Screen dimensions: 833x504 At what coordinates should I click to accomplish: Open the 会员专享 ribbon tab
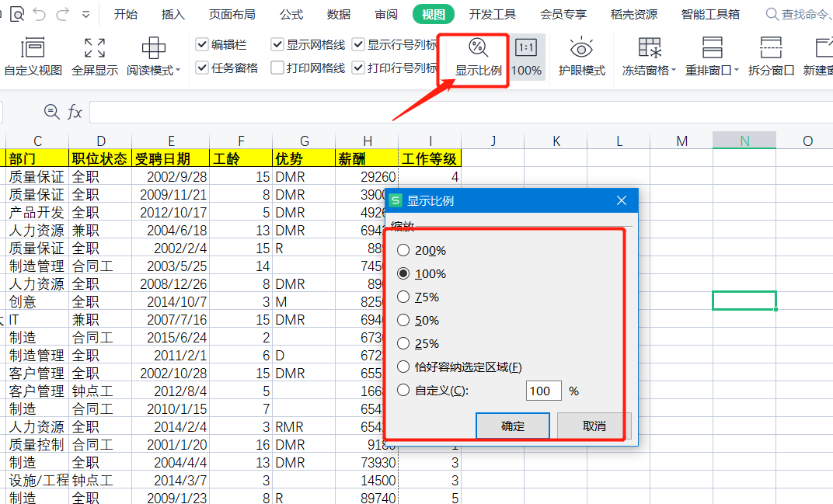tap(563, 14)
